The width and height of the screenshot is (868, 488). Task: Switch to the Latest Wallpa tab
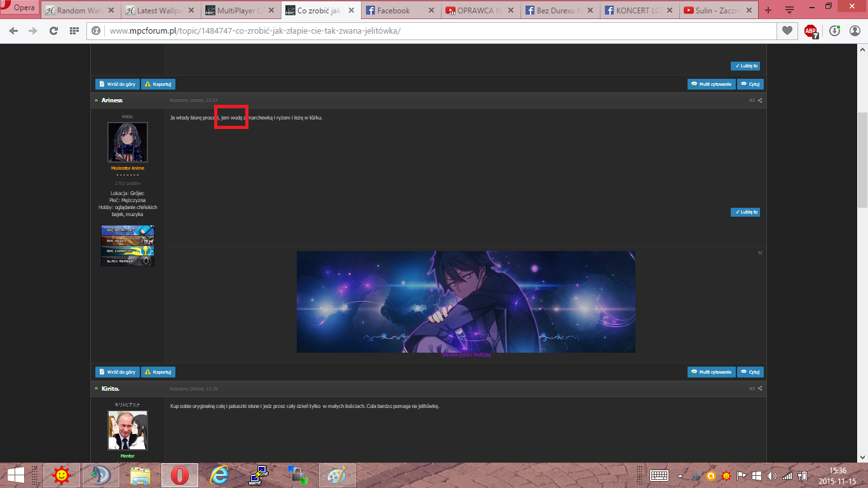tap(159, 10)
